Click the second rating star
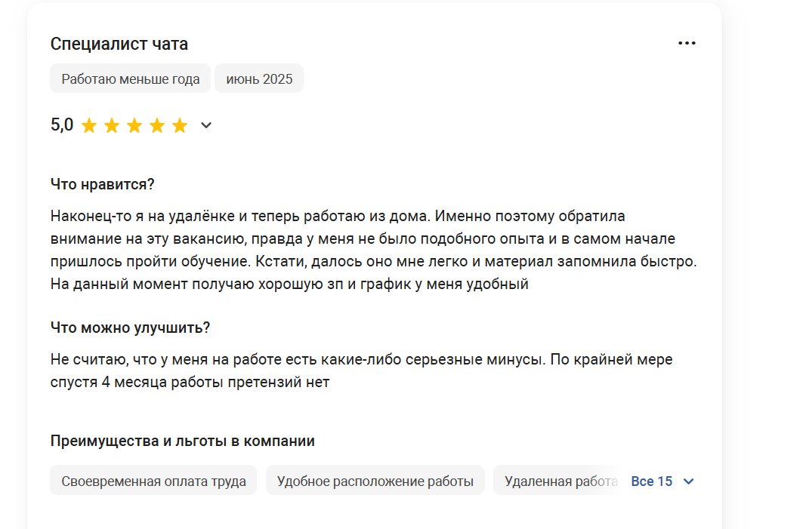Screen dimensions: 812x529 point(112,125)
